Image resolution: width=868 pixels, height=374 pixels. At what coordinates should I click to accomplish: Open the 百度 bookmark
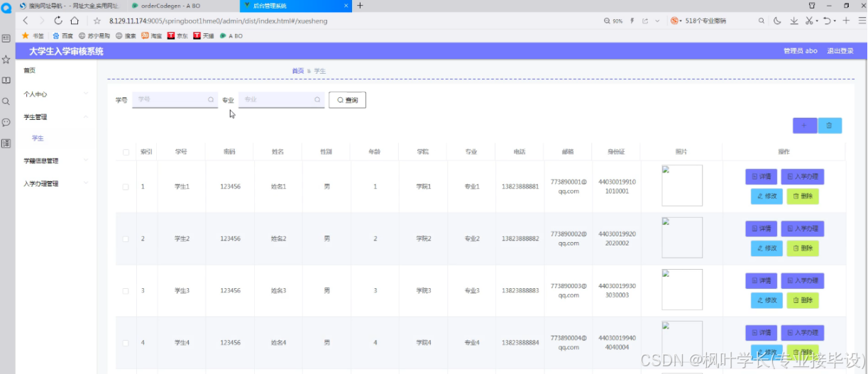pos(63,35)
